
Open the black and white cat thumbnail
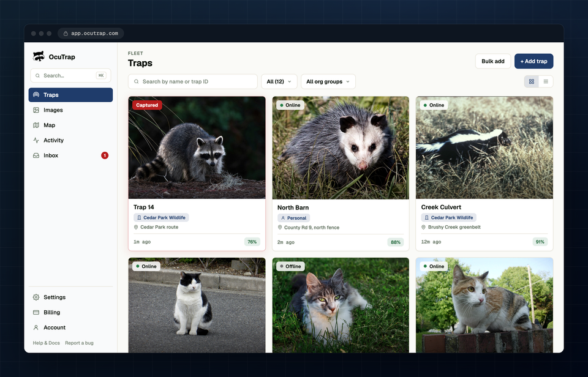pos(197,305)
